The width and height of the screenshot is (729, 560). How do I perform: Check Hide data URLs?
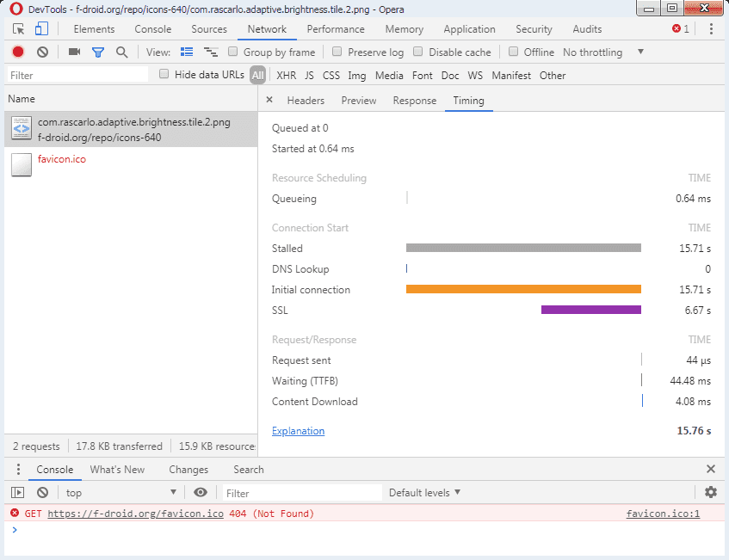pos(164,74)
